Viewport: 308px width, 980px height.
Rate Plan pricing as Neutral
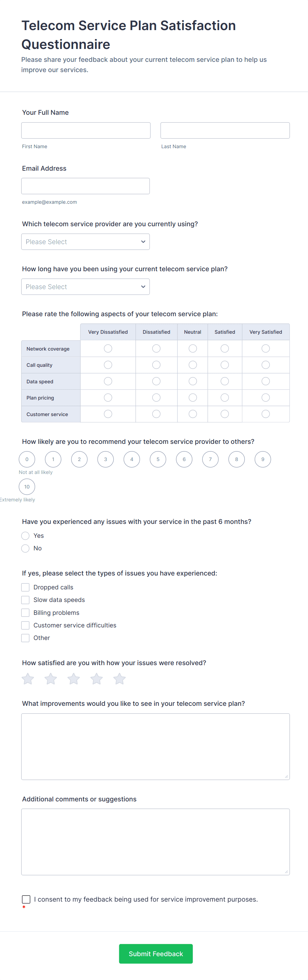pos(193,397)
